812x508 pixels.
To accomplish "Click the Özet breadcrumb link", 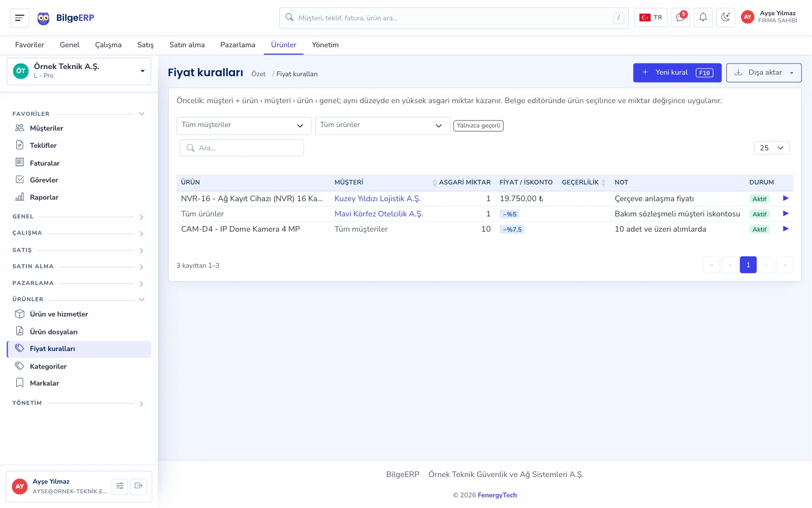I will [258, 74].
